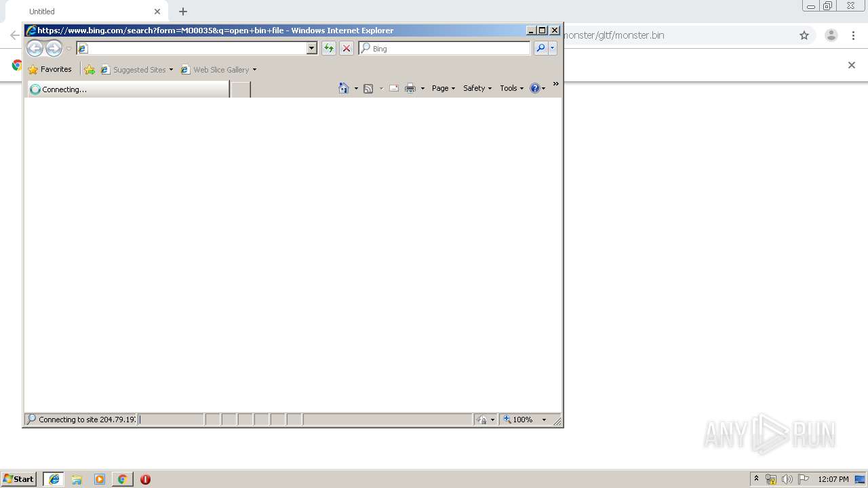Click the status bar magnifier icon
The width and height of the screenshot is (868, 488).
(31, 419)
